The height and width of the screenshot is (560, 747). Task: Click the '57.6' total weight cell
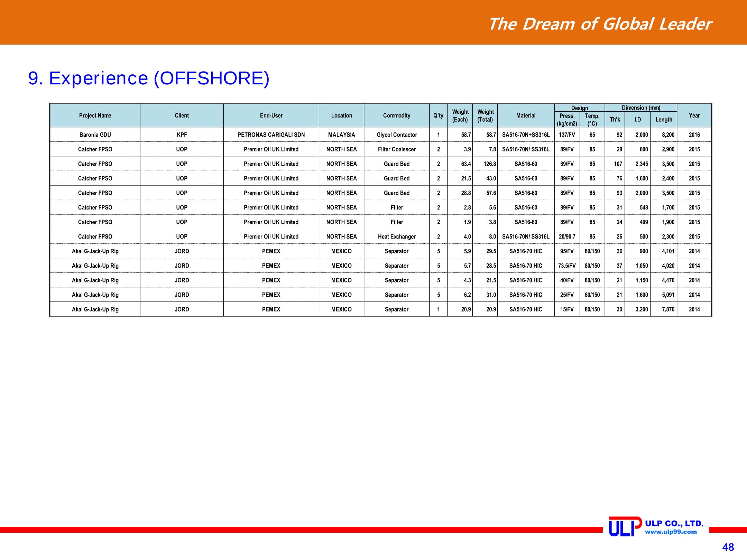click(x=485, y=193)
